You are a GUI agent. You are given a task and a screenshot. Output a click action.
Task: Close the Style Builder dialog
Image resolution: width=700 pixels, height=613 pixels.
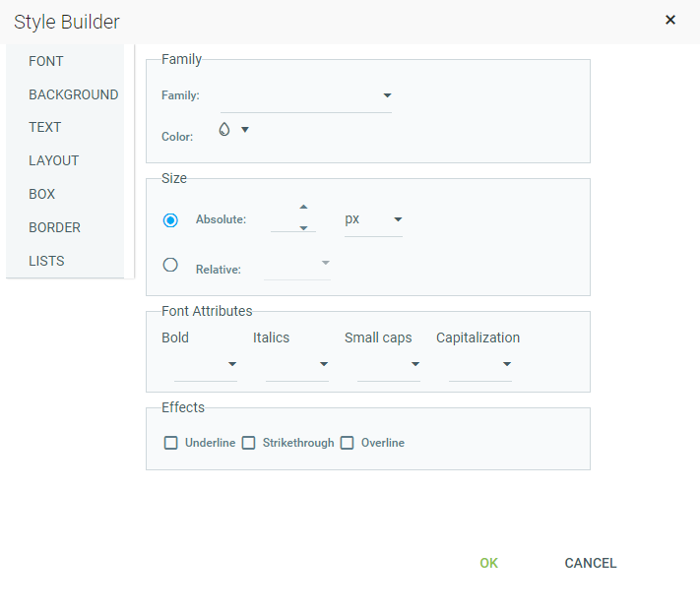[670, 20]
